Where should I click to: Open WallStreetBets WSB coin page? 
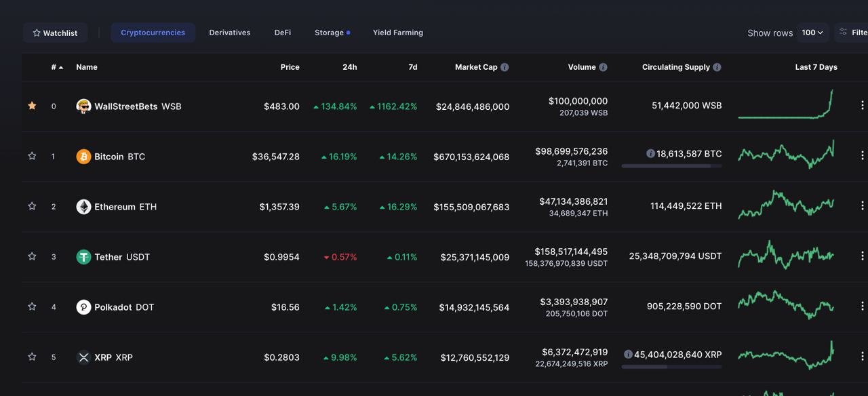point(138,106)
